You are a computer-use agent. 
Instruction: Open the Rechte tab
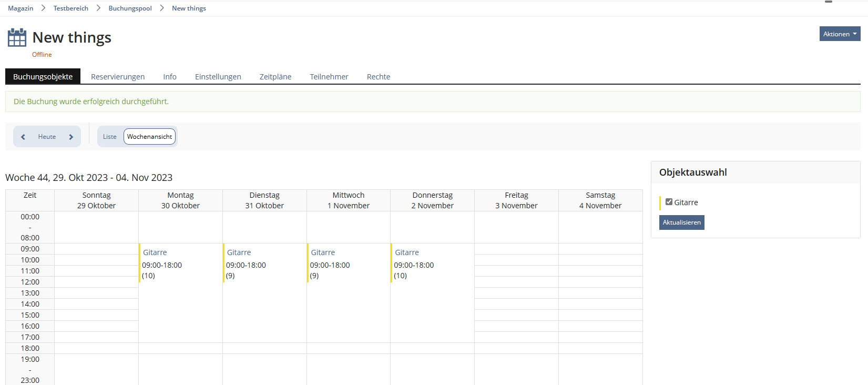[x=378, y=77]
